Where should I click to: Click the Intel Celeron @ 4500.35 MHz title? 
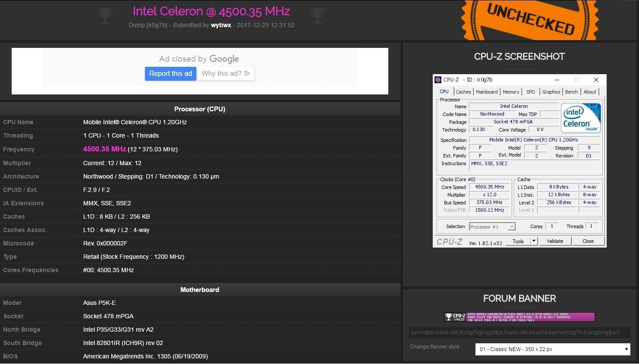[x=211, y=11]
